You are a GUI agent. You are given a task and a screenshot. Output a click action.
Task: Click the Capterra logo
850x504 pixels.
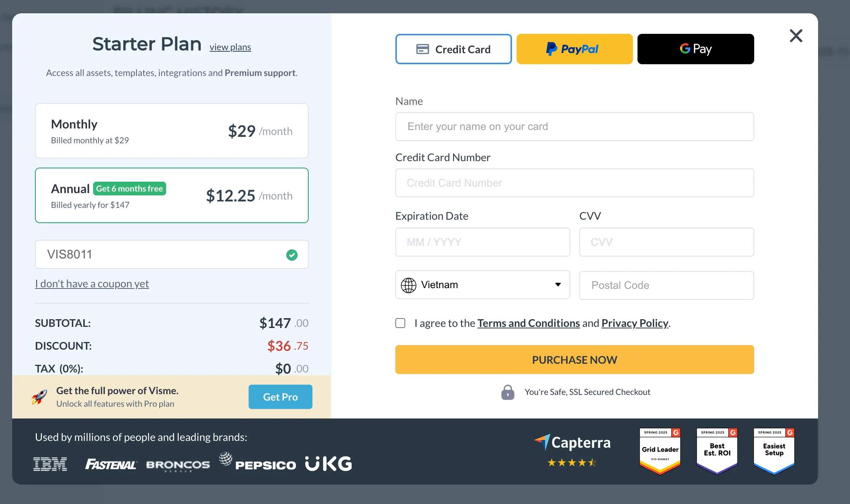(x=572, y=443)
